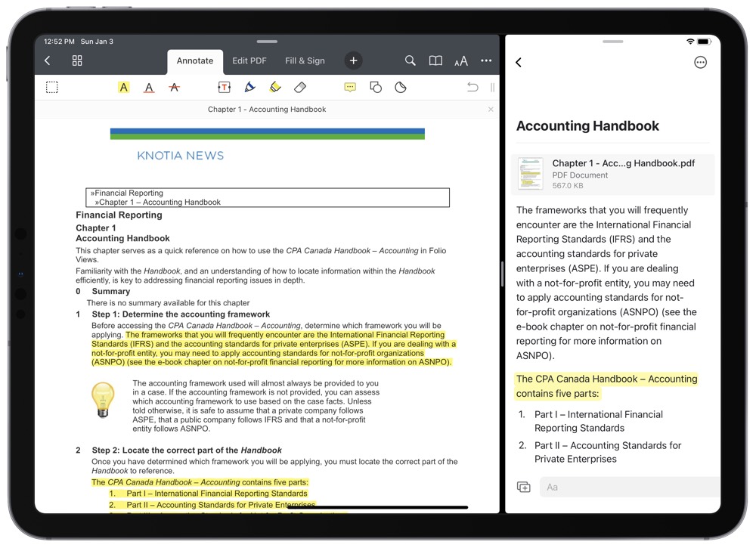Open the shapes tool
The image size is (756, 548).
tap(376, 87)
